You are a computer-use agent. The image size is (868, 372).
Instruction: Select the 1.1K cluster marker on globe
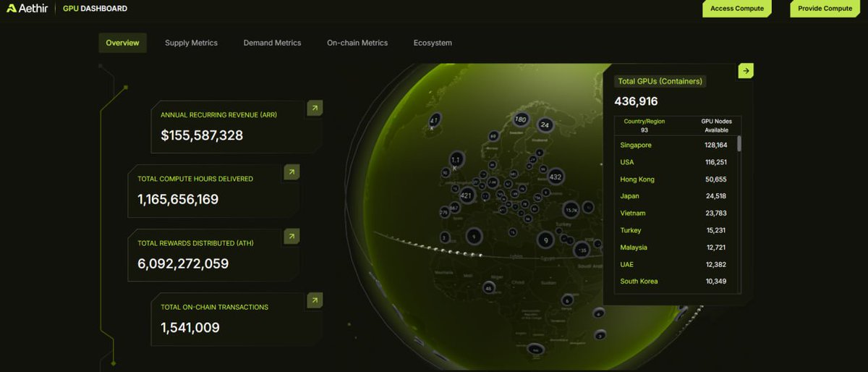click(x=456, y=159)
